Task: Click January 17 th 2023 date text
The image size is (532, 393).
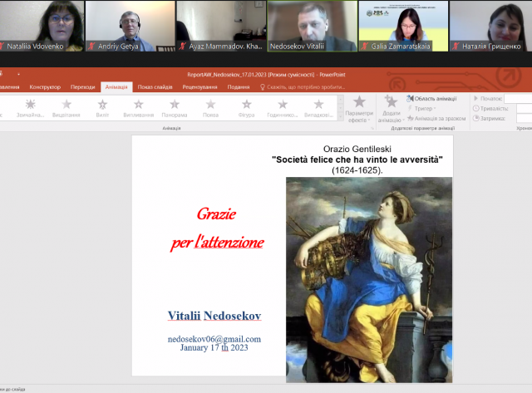Action: (x=214, y=347)
